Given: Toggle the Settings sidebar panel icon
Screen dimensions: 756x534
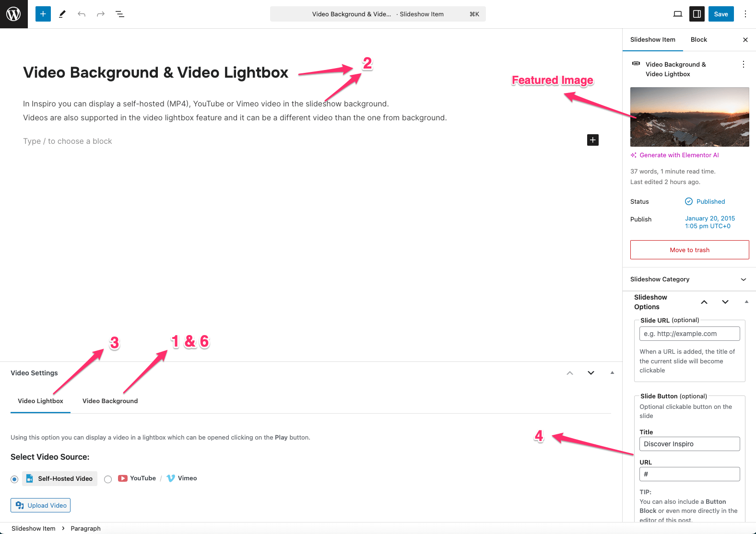Looking at the screenshot, I should (x=697, y=14).
